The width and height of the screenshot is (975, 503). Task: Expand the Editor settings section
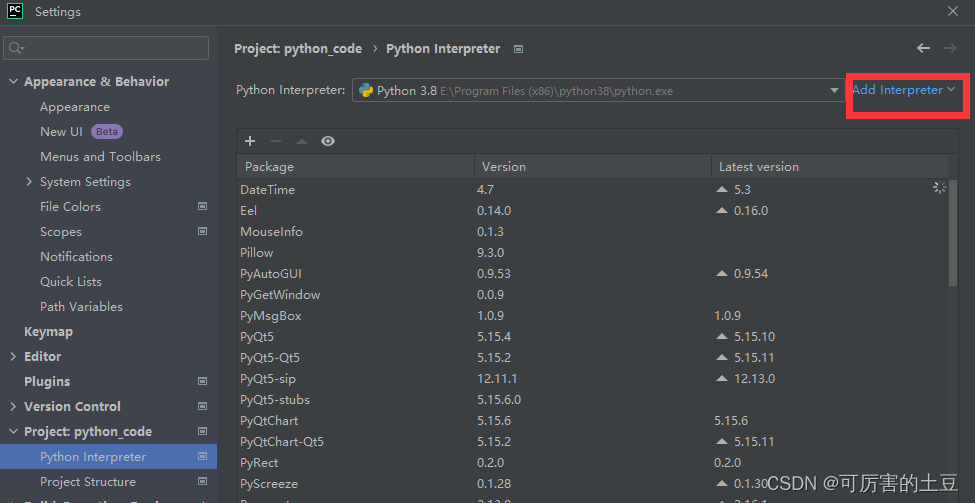(13, 357)
